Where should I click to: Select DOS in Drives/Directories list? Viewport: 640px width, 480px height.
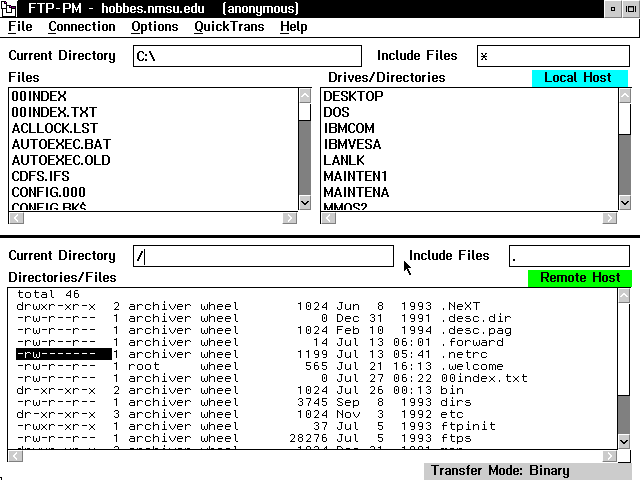click(x=469, y=112)
